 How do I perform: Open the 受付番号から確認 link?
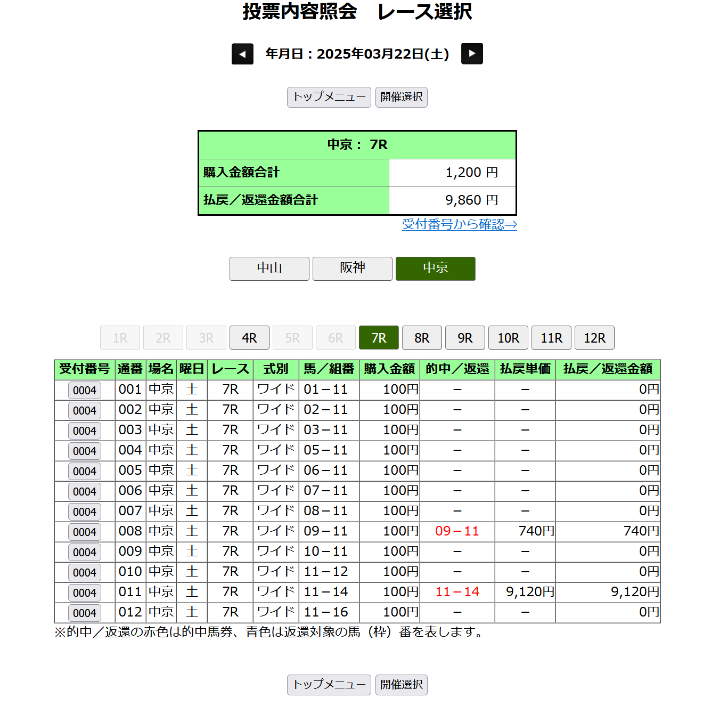coord(459,224)
